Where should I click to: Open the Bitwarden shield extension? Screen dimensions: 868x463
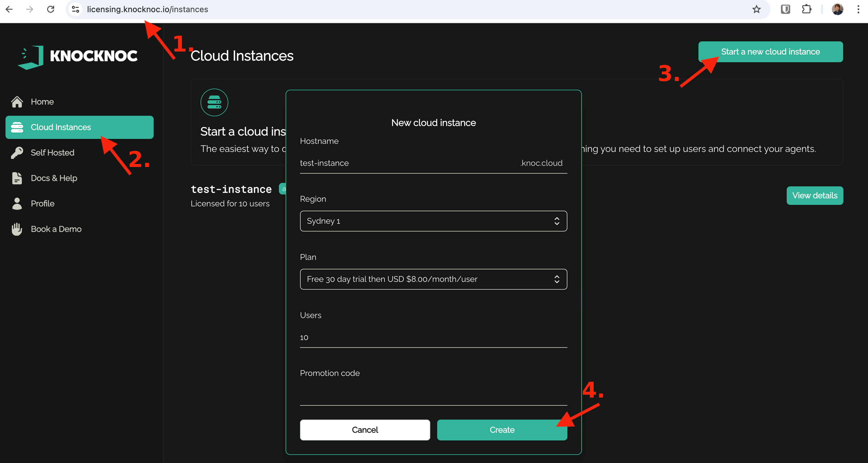coord(785,10)
